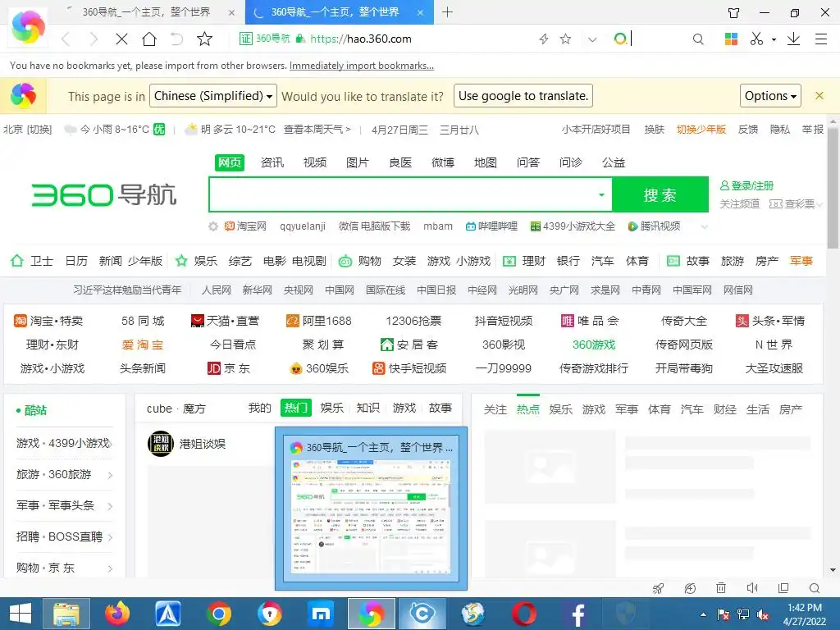
Task: Click the main 360 search input field
Action: (x=403, y=194)
